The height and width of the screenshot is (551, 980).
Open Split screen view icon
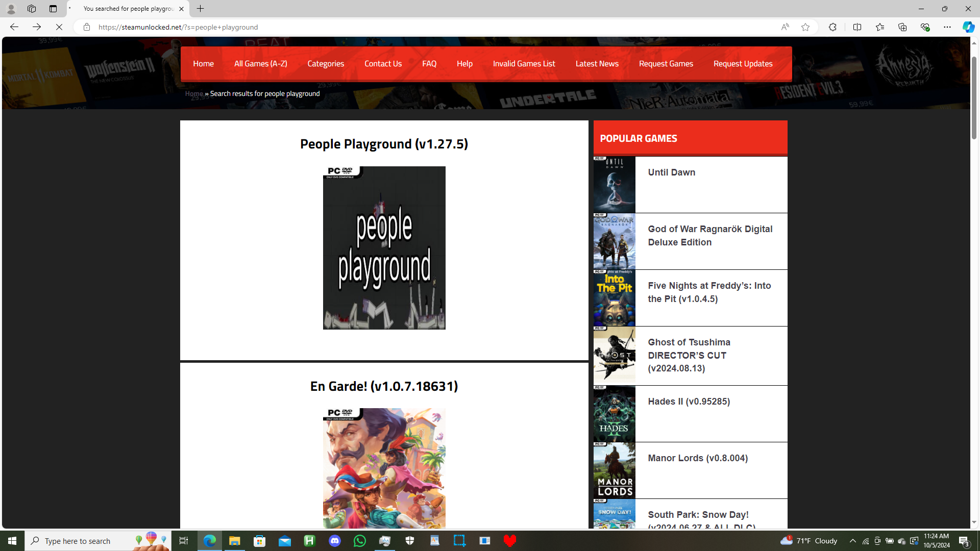pos(857,27)
